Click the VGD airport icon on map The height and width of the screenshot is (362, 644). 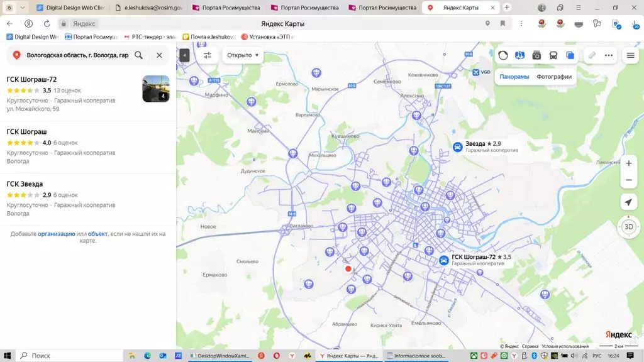point(475,72)
